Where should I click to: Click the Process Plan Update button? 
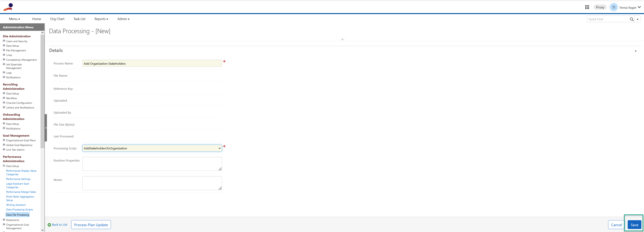91,225
